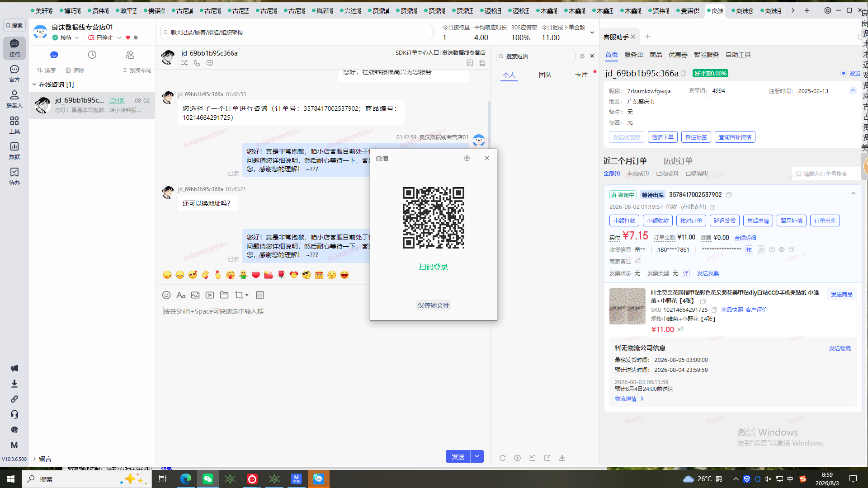Viewport: 868px width, 488px height.
Task: Click the megaphone announcement icon in sidebar
Action: 14,368
